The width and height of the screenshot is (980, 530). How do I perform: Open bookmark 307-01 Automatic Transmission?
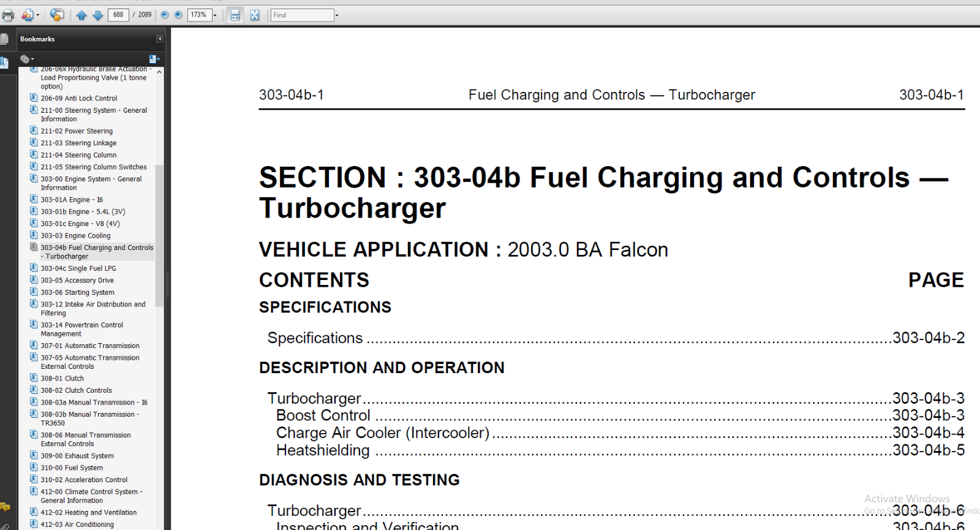(90, 346)
